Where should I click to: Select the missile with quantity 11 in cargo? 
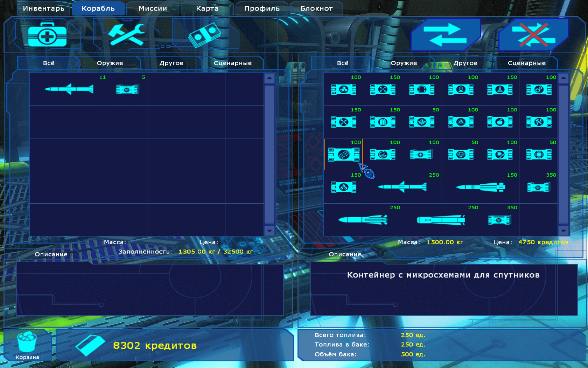[69, 89]
